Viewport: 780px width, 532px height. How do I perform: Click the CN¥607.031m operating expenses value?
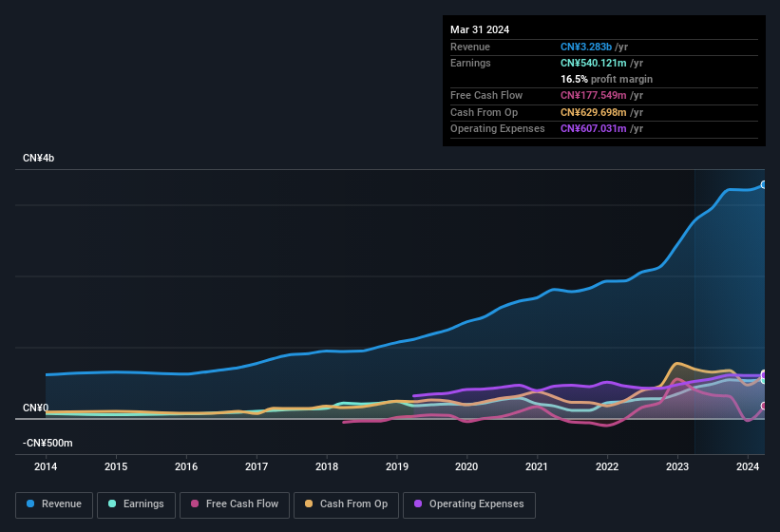[594, 129]
